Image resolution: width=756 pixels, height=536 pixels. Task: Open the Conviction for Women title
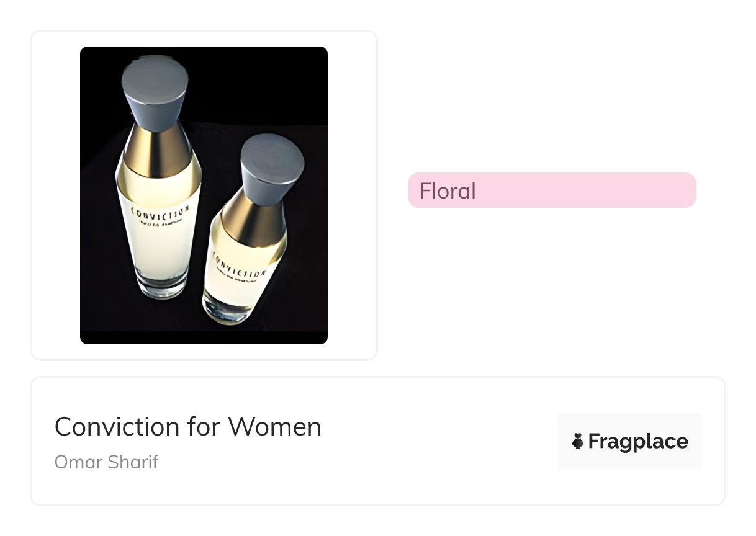tap(187, 427)
